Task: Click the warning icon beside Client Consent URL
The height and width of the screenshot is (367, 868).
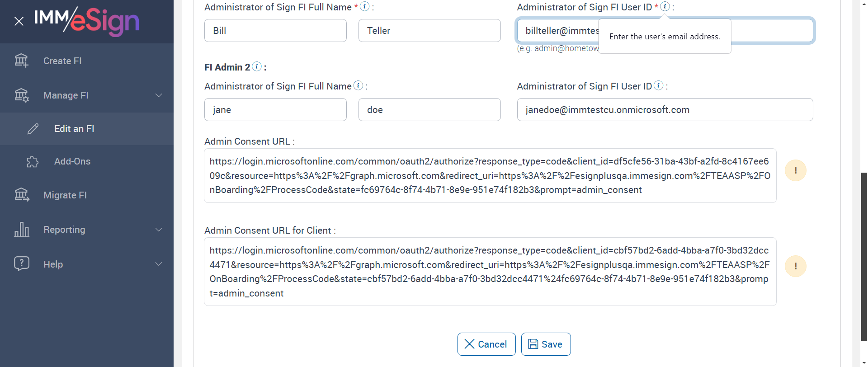Action: pyautogui.click(x=795, y=266)
